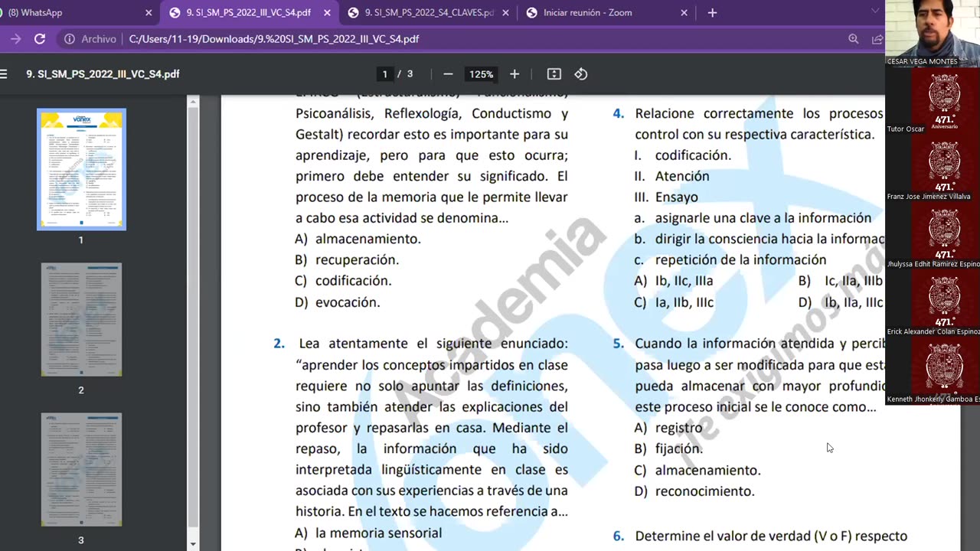
Task: Edit the current page number field
Action: (x=384, y=74)
